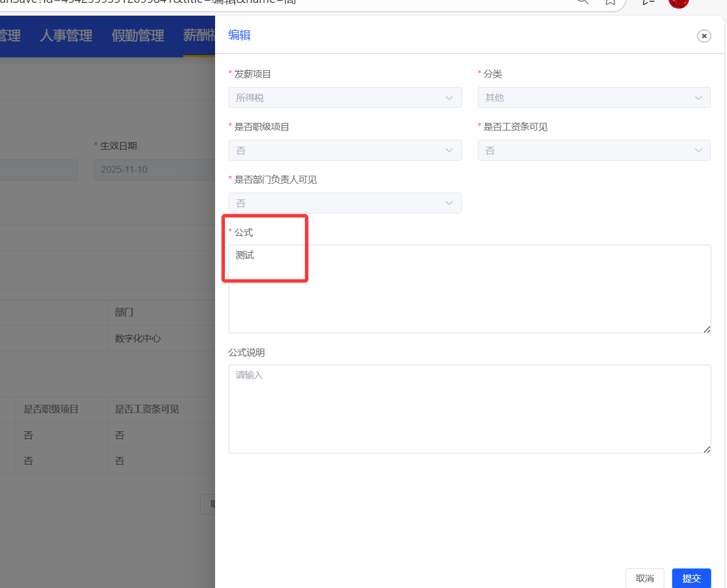Expand the 是否职级项目 dropdown

[x=345, y=150]
